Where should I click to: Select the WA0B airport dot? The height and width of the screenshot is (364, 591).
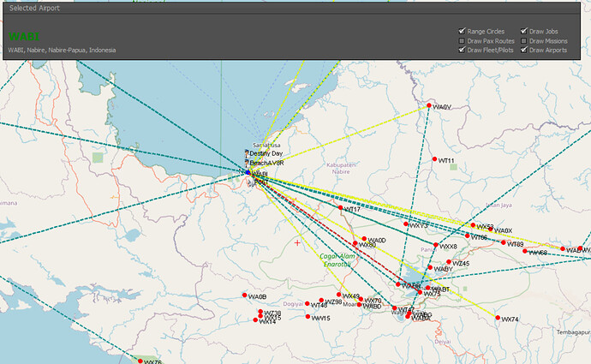click(x=245, y=295)
